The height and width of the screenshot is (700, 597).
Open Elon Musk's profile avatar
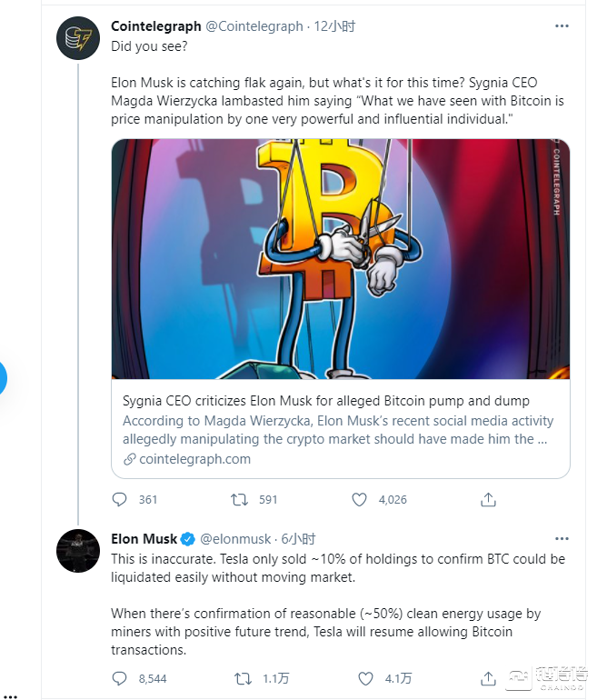pyautogui.click(x=77, y=550)
